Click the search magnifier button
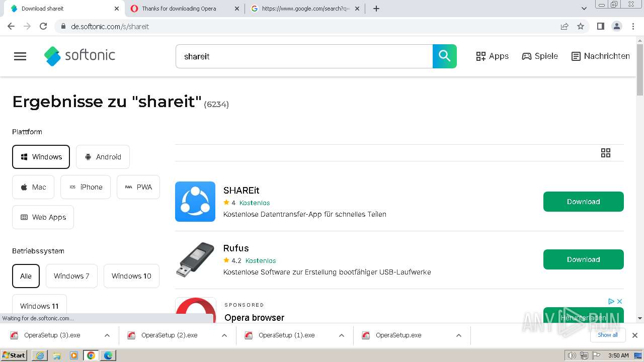This screenshot has width=644, height=362. coord(445,56)
